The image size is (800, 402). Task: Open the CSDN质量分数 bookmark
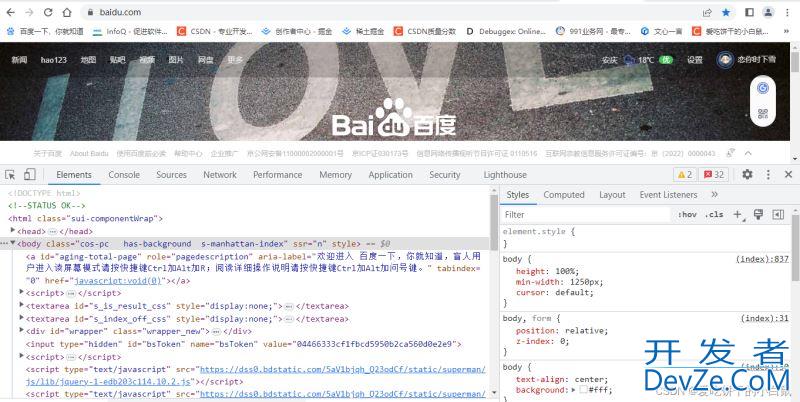pos(424,32)
